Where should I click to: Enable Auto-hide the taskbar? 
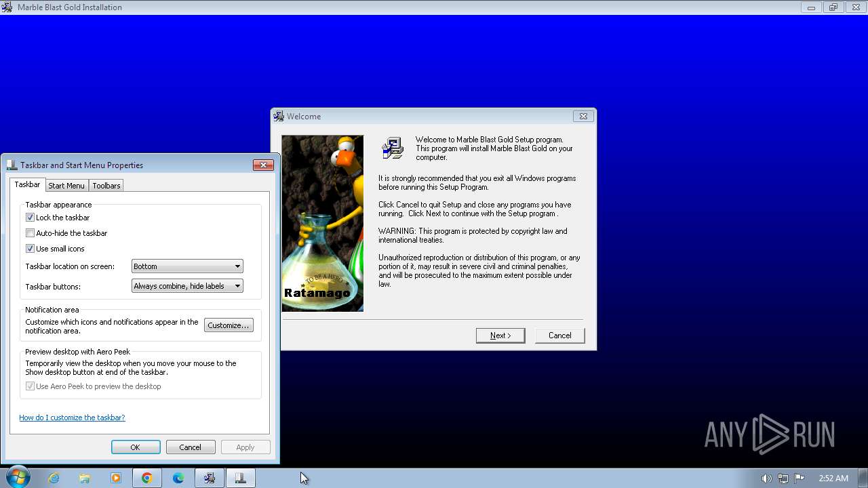point(30,233)
